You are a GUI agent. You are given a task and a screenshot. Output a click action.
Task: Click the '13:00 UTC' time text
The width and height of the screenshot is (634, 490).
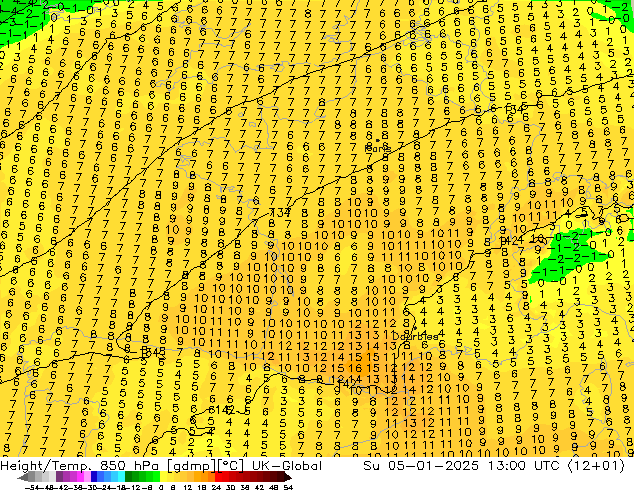[x=525, y=465]
